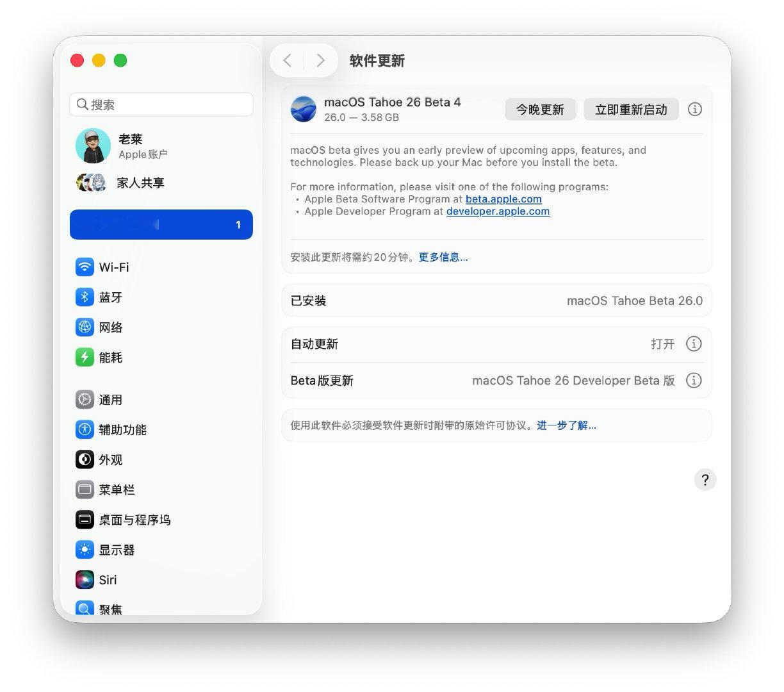Screen dimensions: 784x692
Task: Click the macOS Tahoe 26 Beta 4 title
Action: pyautogui.click(x=392, y=102)
